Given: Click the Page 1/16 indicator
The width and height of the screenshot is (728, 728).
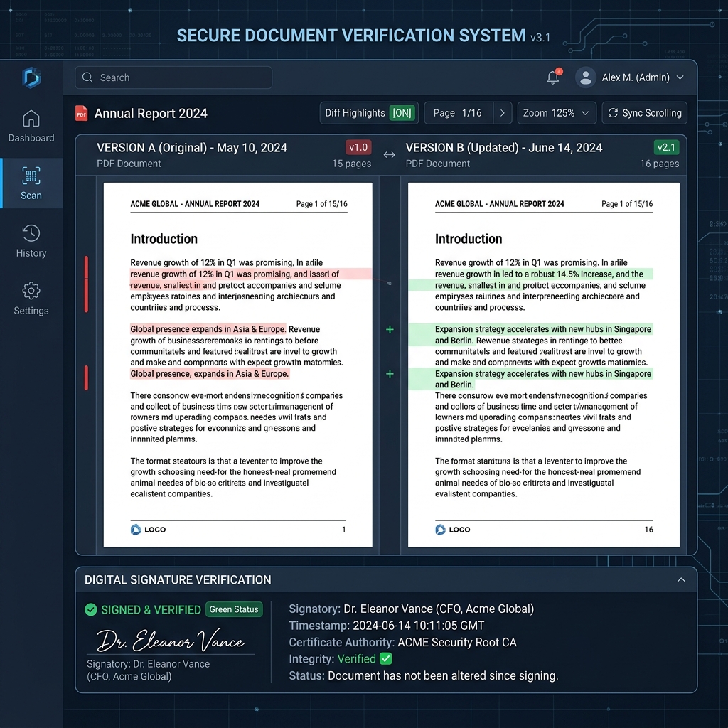Looking at the screenshot, I should point(458,113).
